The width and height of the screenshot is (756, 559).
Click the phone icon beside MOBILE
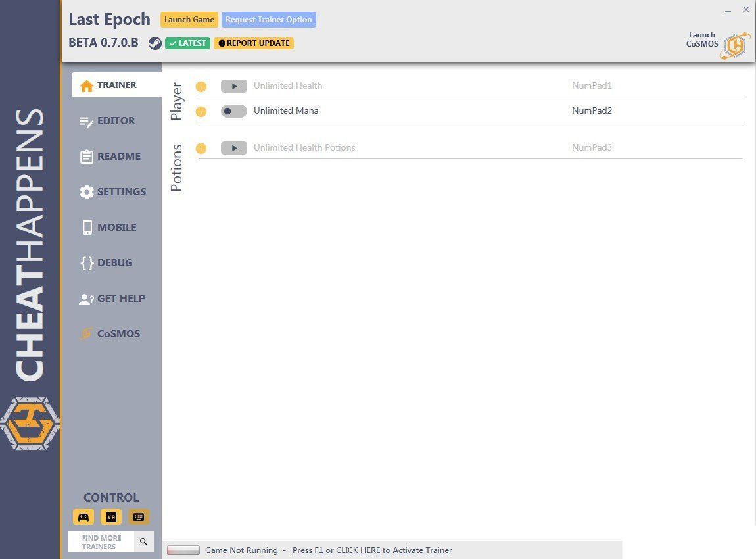[x=87, y=227]
